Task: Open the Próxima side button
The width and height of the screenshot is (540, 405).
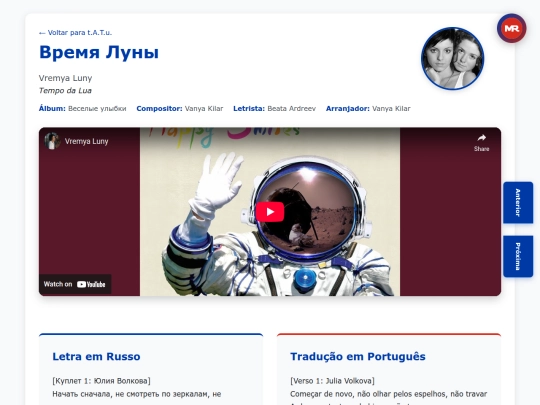Action: 518,256
